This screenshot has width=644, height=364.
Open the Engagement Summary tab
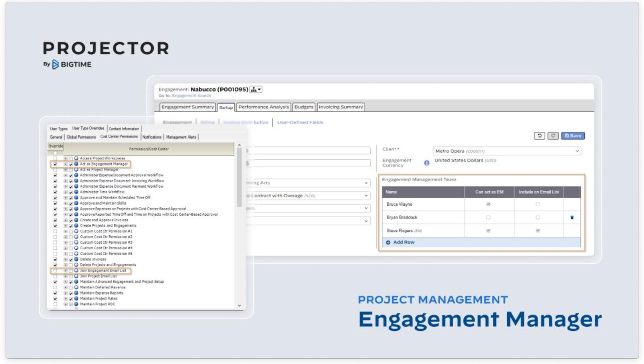[188, 107]
